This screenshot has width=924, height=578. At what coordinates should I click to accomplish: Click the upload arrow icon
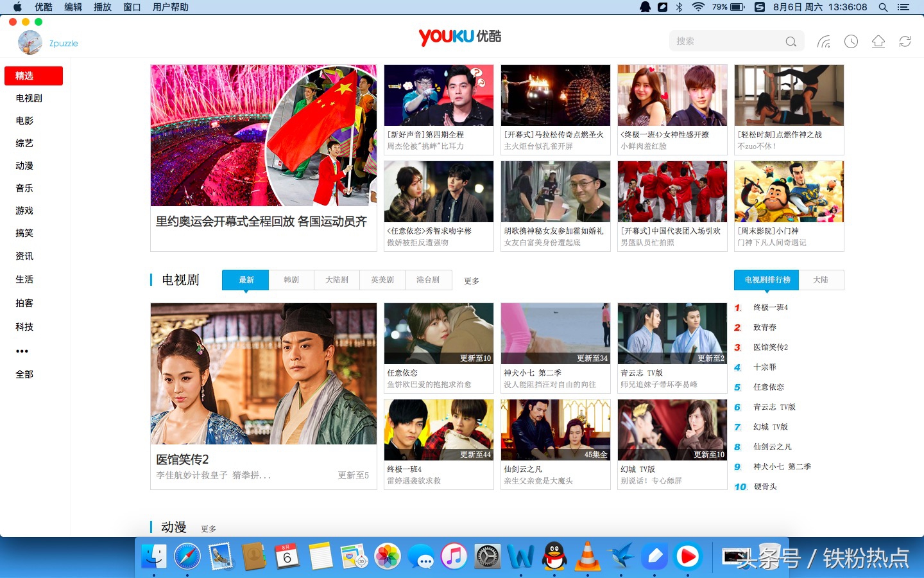pos(878,42)
